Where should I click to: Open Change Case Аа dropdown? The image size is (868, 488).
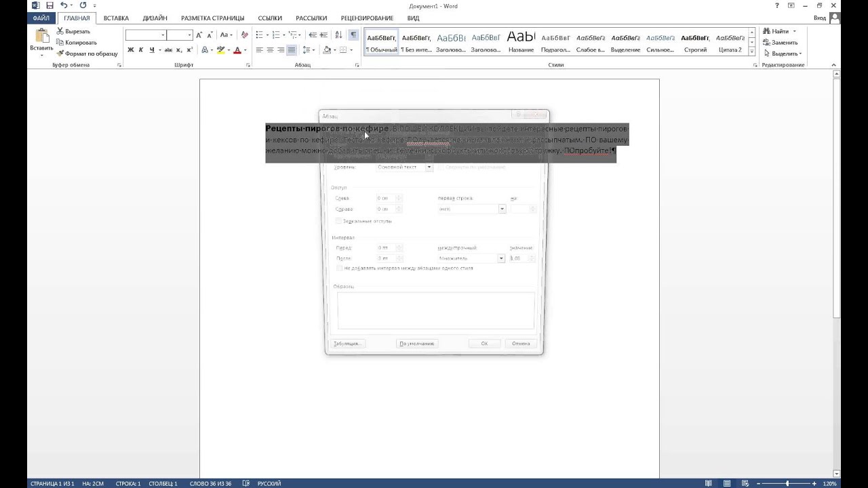pyautogui.click(x=226, y=35)
